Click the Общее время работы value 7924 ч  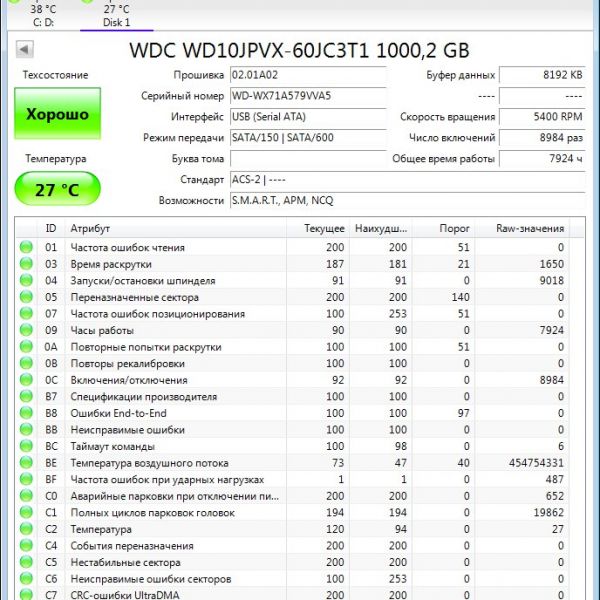(542, 159)
